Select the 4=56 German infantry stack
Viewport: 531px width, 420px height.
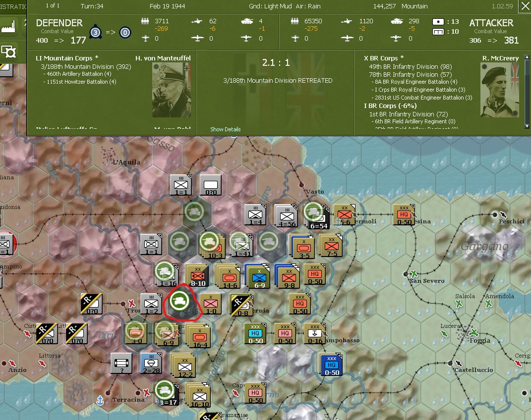pyautogui.click(x=287, y=215)
